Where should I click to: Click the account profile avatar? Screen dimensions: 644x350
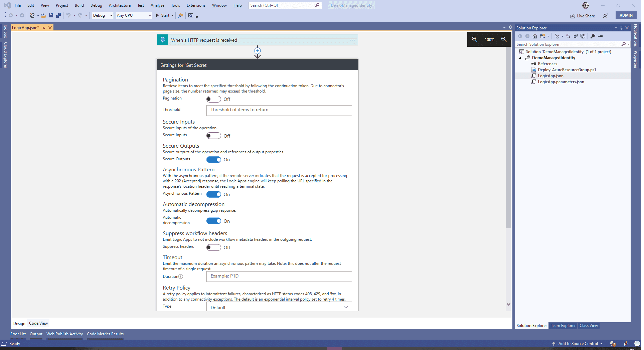[586, 5]
